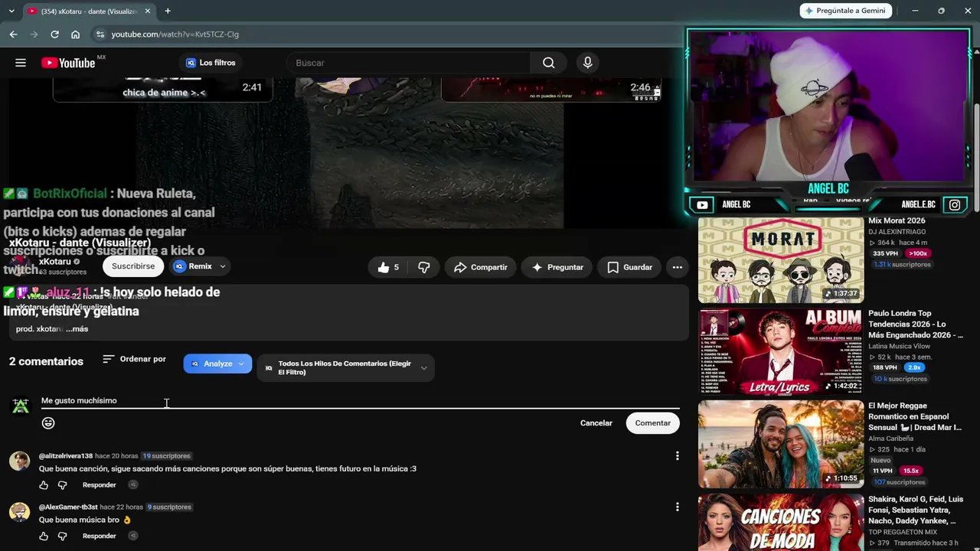This screenshot has height=551, width=980.
Task: Subscribe to xKotaru with Suscribirse
Action: point(133,266)
